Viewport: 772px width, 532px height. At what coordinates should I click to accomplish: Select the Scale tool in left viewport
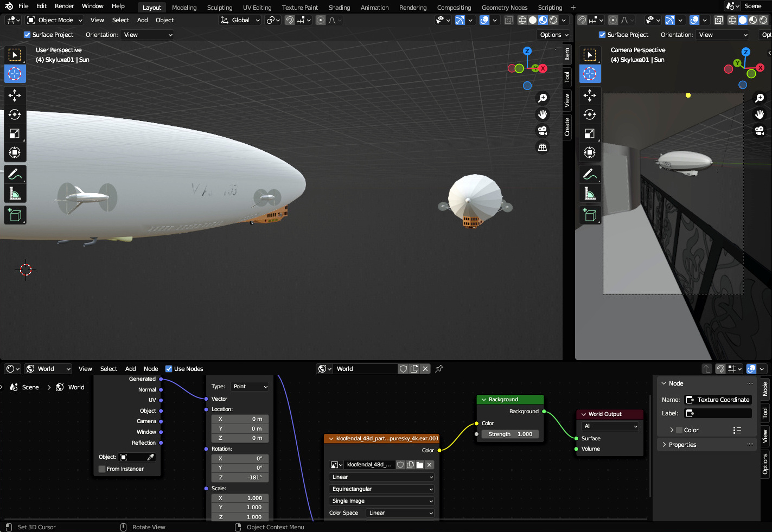pos(15,133)
